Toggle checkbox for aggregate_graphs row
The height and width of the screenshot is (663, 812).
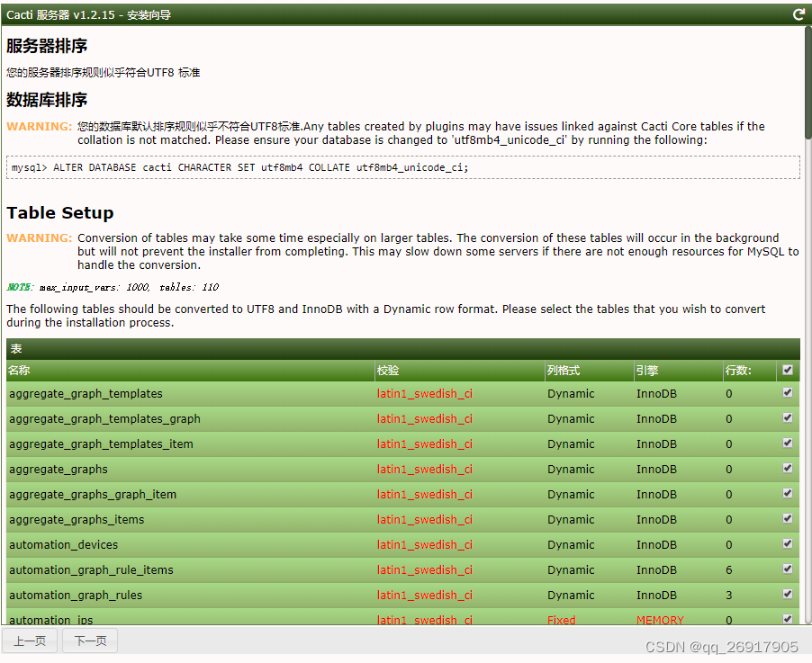788,469
